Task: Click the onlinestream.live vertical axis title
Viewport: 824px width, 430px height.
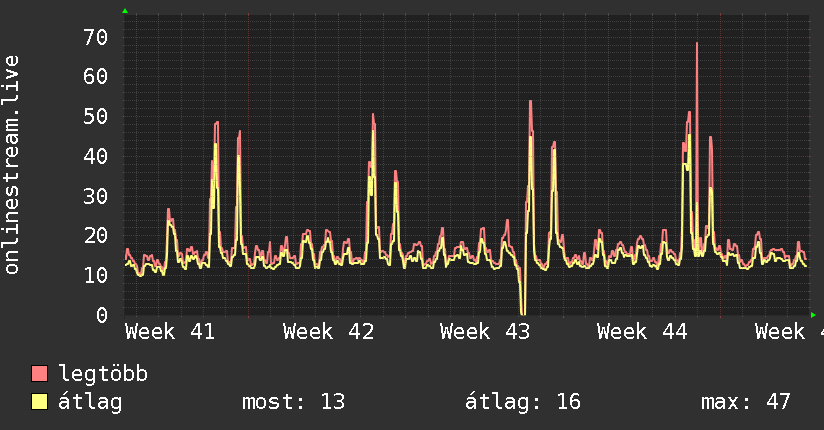Action: [11, 165]
